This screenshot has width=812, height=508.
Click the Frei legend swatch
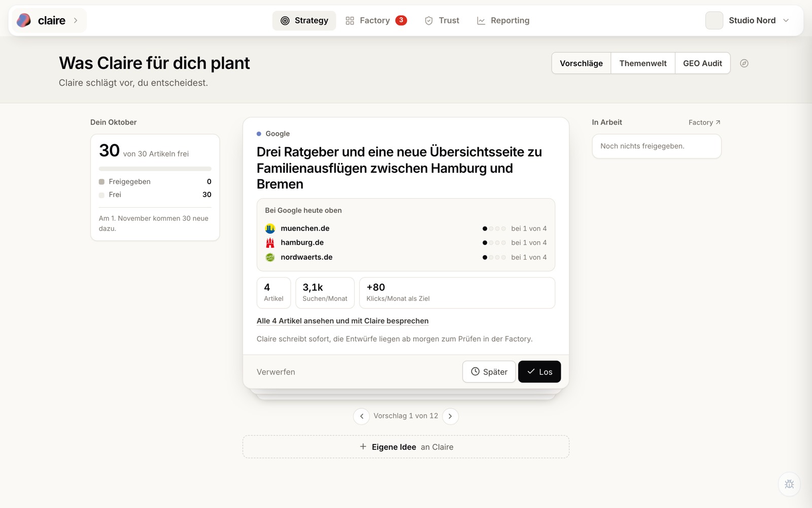tap(101, 195)
